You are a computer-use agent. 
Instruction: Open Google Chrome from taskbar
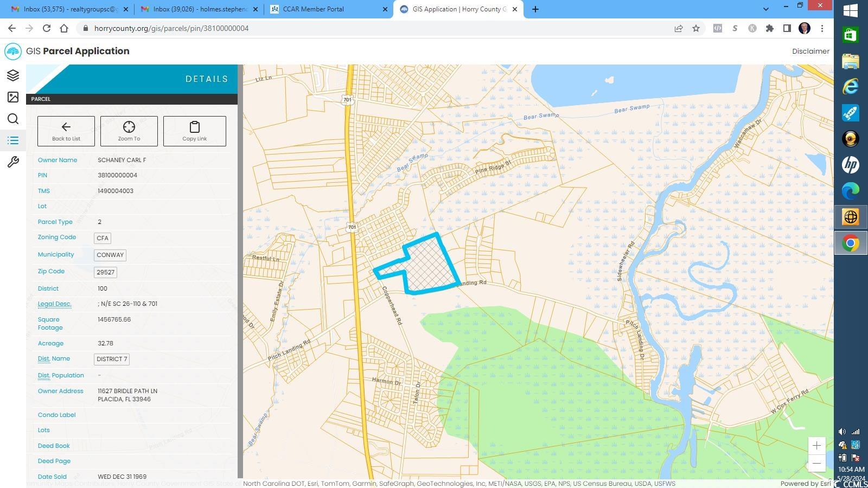pos(850,243)
